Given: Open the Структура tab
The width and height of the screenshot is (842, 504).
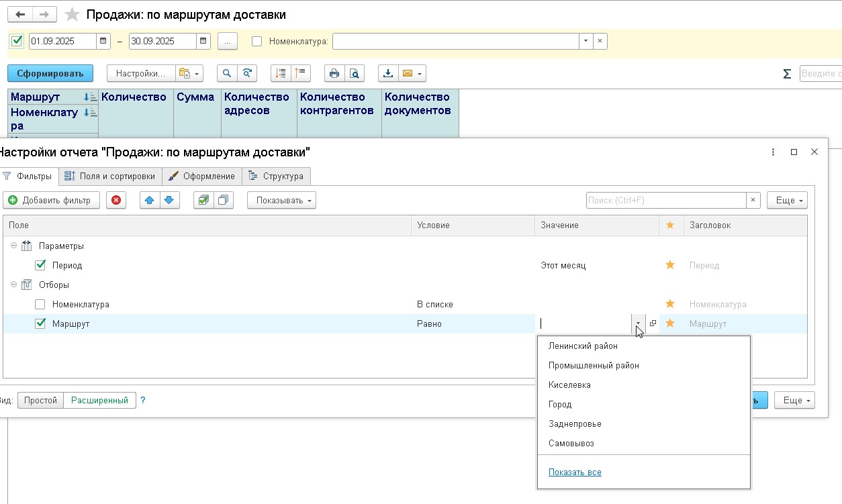Looking at the screenshot, I should 276,176.
